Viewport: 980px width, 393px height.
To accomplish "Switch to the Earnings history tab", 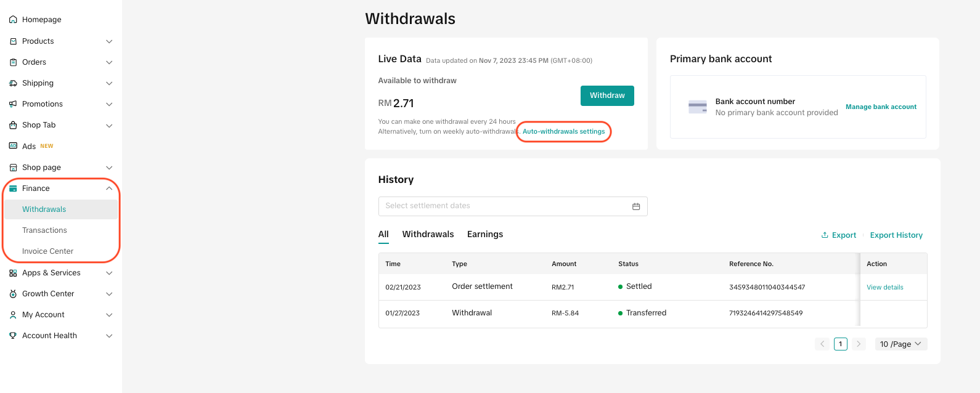I will pos(485,234).
